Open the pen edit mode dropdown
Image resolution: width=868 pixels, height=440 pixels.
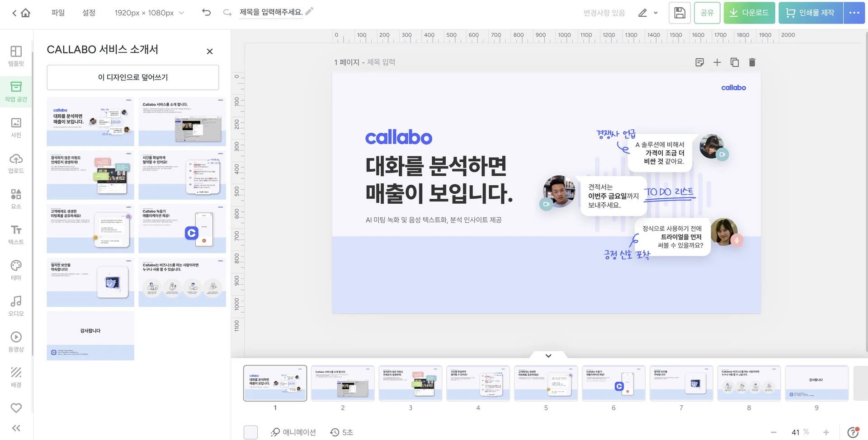tap(647, 13)
